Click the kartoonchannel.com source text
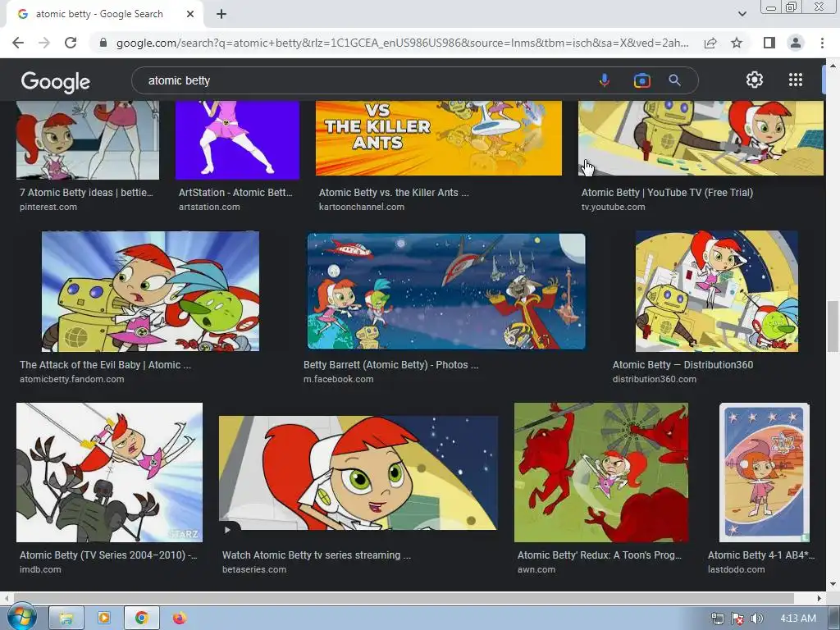The image size is (840, 630). (362, 207)
